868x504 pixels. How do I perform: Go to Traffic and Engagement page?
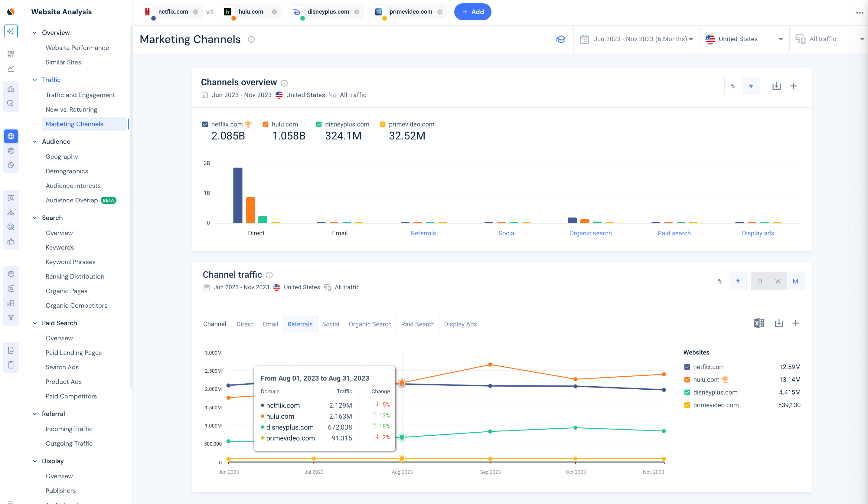(x=80, y=95)
